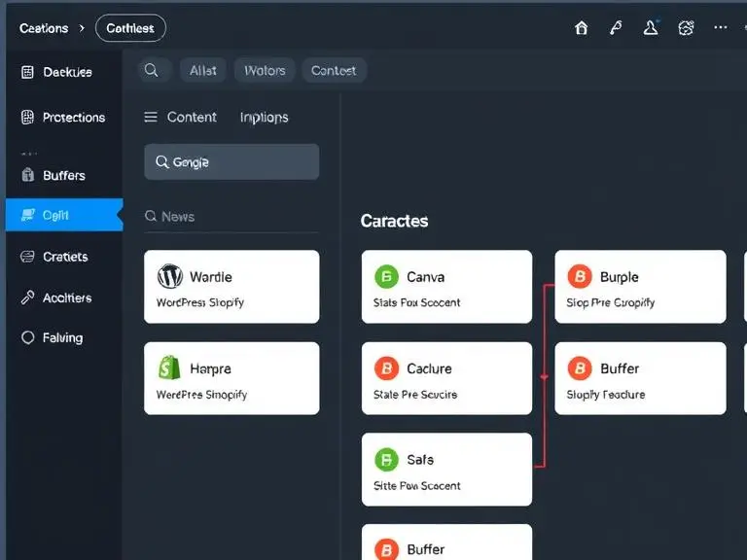Click the Buffers sidebar icon
The height and width of the screenshot is (560, 747).
click(27, 175)
